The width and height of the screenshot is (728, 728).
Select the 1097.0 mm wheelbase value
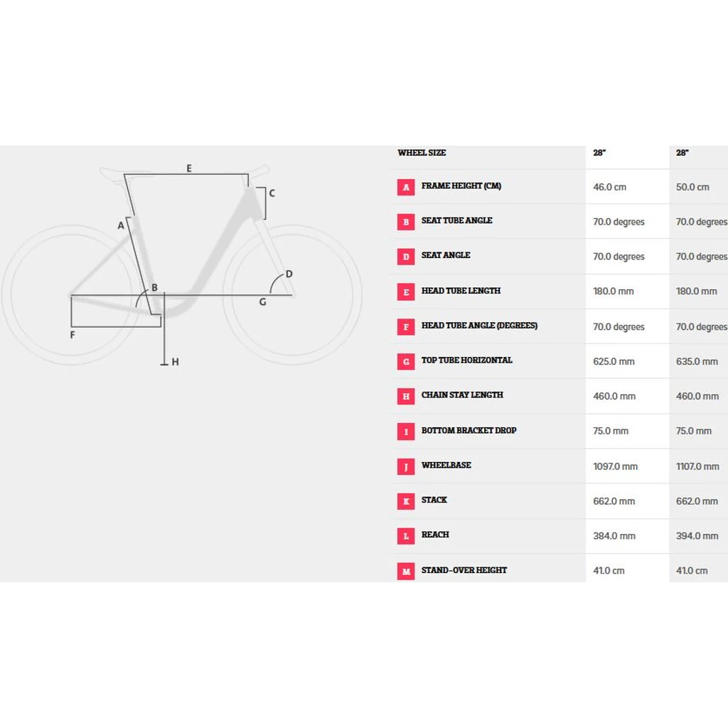(x=615, y=466)
